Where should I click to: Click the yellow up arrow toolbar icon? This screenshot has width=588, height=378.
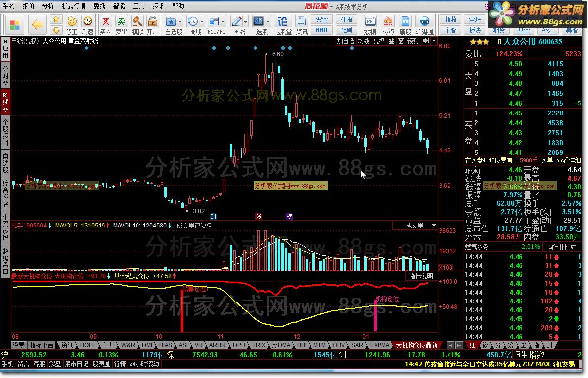click(x=56, y=19)
